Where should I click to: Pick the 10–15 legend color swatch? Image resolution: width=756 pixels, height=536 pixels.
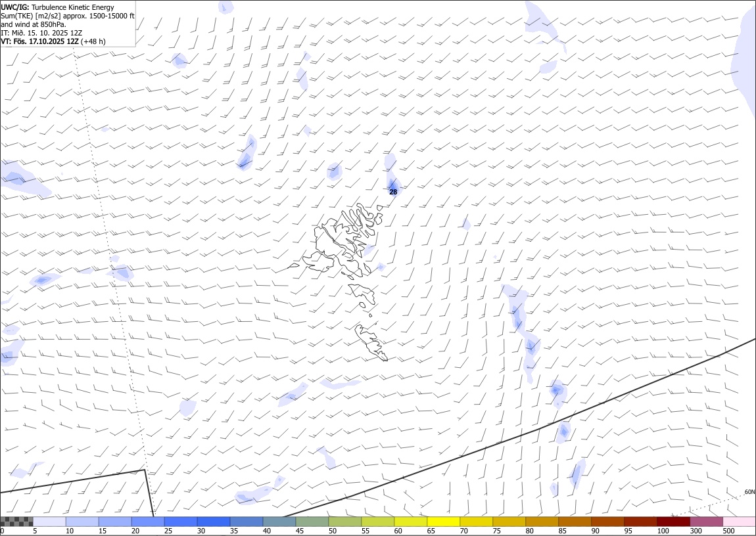point(82,522)
